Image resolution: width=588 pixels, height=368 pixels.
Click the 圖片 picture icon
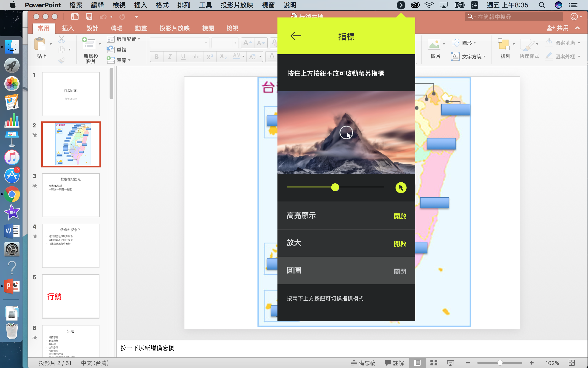pos(434,44)
